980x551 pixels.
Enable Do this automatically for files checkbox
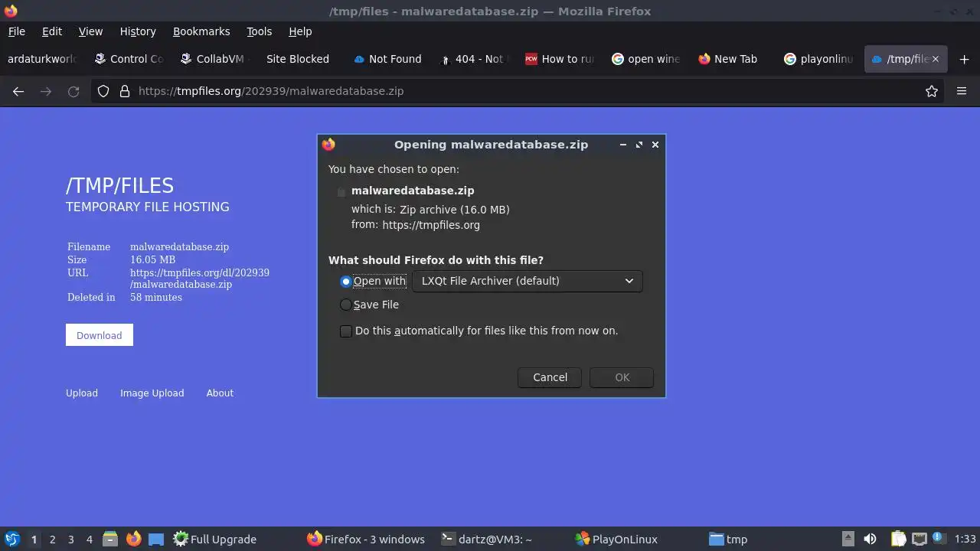(346, 331)
